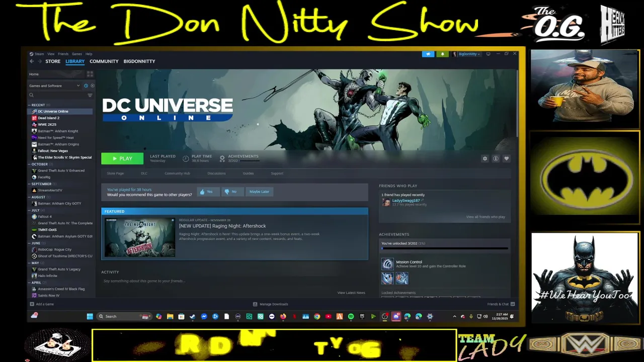Select Fallout: New Vegas in library

53,151
